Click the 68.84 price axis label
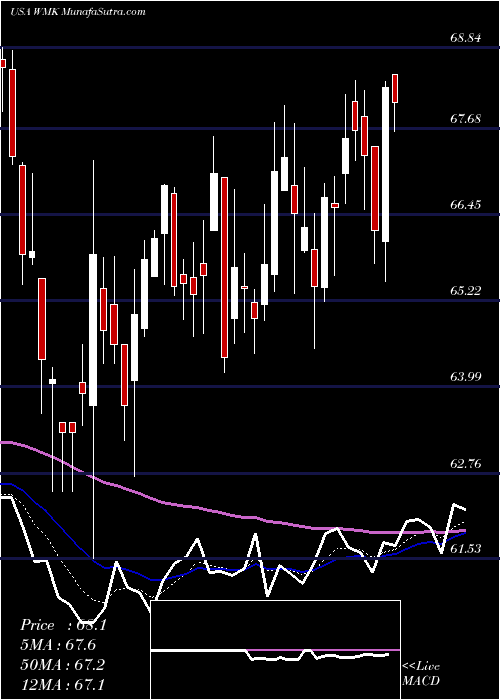The image size is (500, 700). 465,38
